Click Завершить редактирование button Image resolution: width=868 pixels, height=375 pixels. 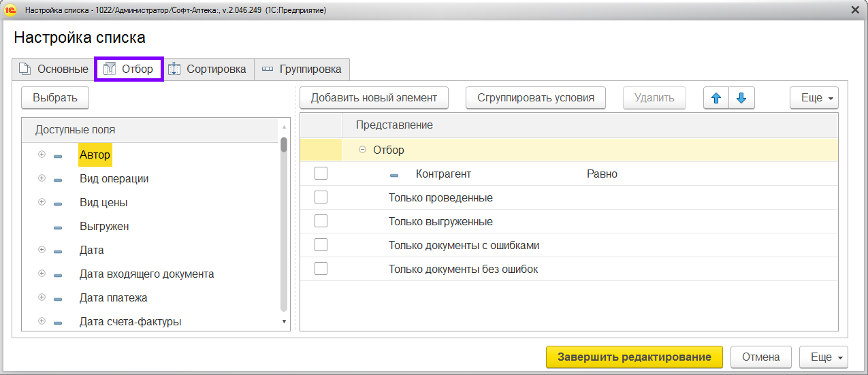click(x=634, y=357)
